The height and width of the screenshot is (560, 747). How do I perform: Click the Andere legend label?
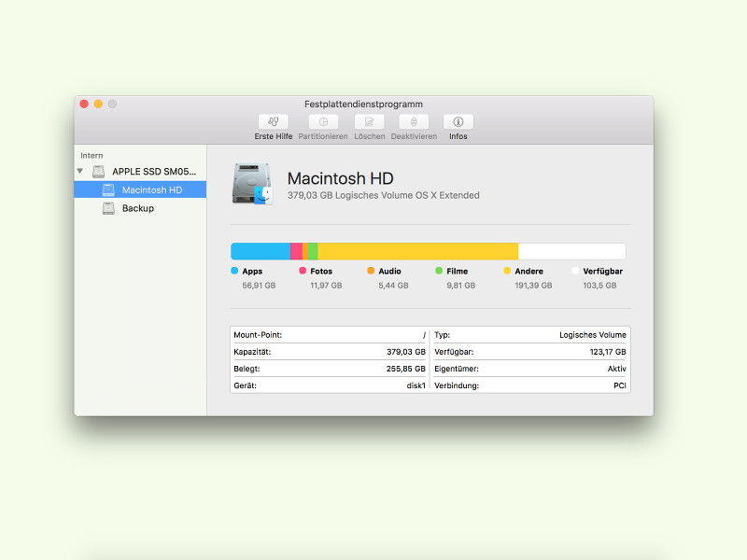click(x=529, y=271)
